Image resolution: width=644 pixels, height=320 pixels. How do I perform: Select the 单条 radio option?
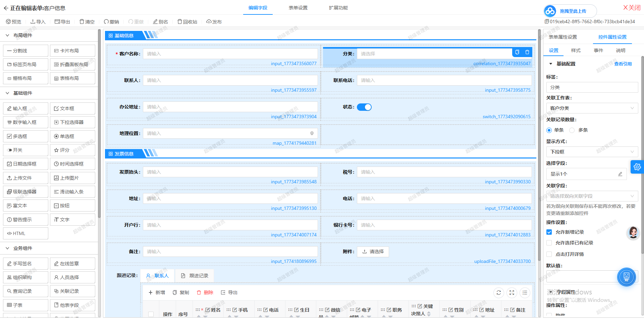[549, 130]
